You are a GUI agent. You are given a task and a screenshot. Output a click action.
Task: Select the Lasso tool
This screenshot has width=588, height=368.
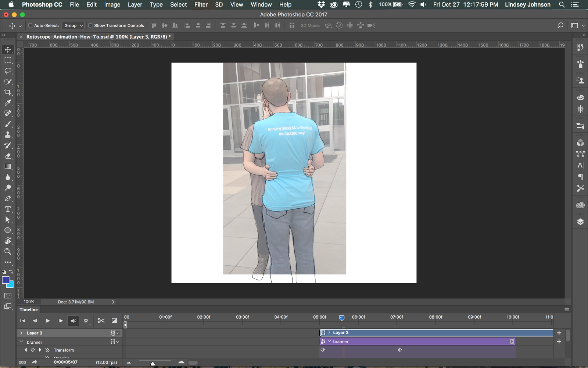[8, 71]
